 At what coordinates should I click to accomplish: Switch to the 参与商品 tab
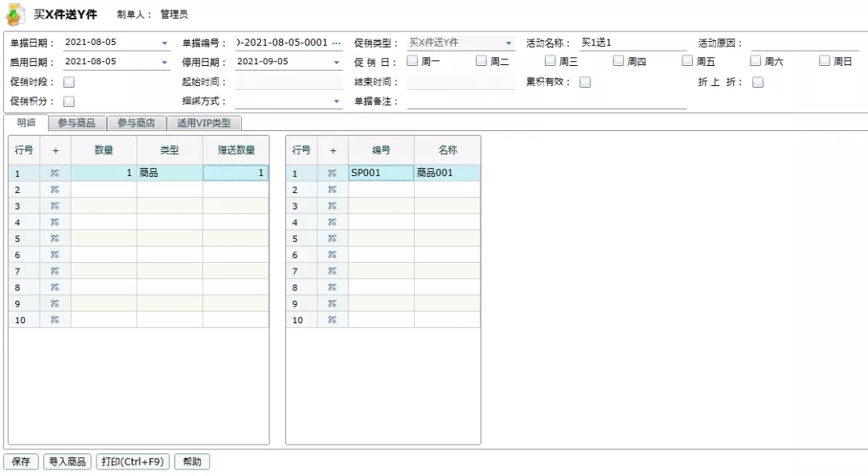(x=77, y=123)
